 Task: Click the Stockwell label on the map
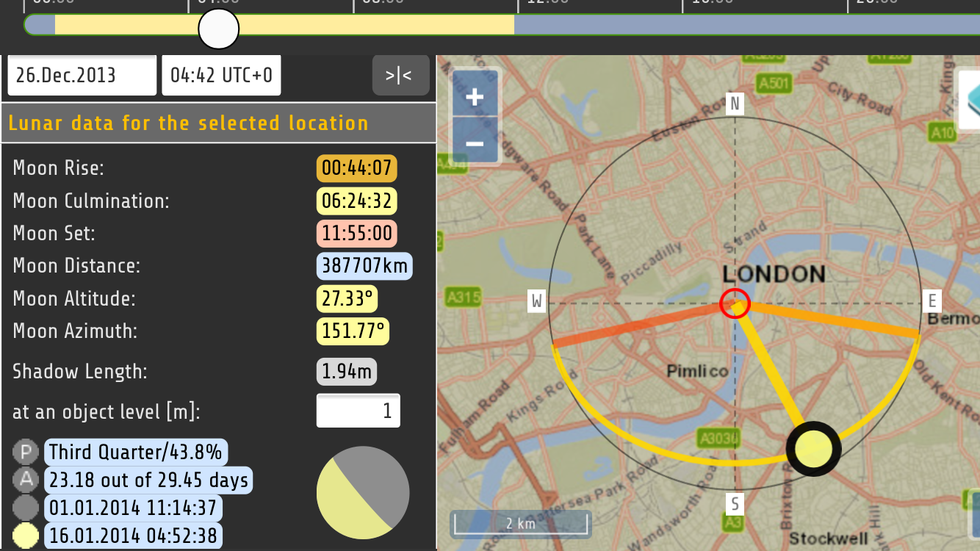pos(827,539)
